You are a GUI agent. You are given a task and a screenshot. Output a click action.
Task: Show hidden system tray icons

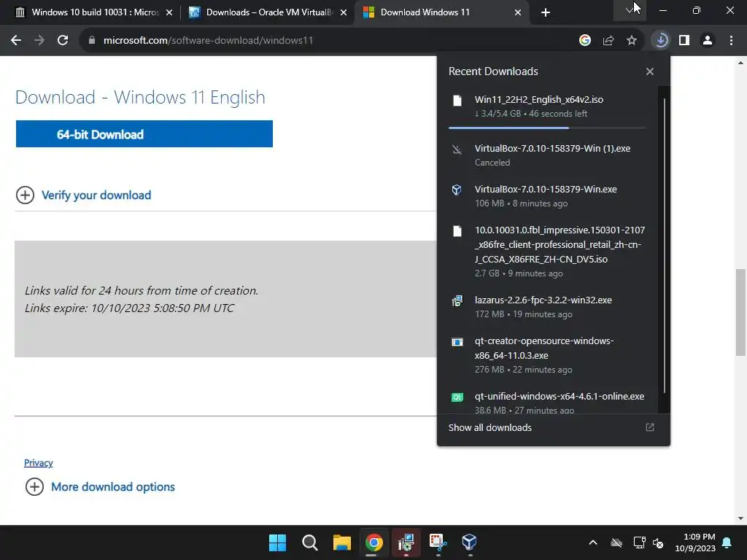coord(593,542)
